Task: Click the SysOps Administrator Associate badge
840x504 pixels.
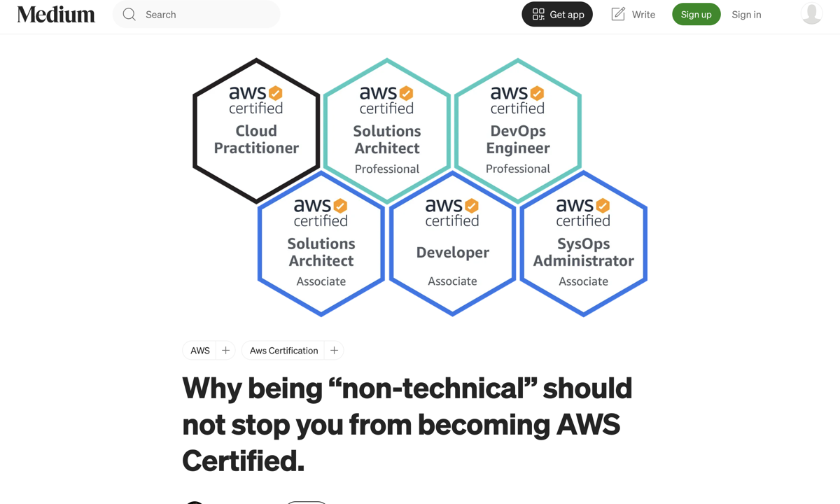Action: pos(583,244)
